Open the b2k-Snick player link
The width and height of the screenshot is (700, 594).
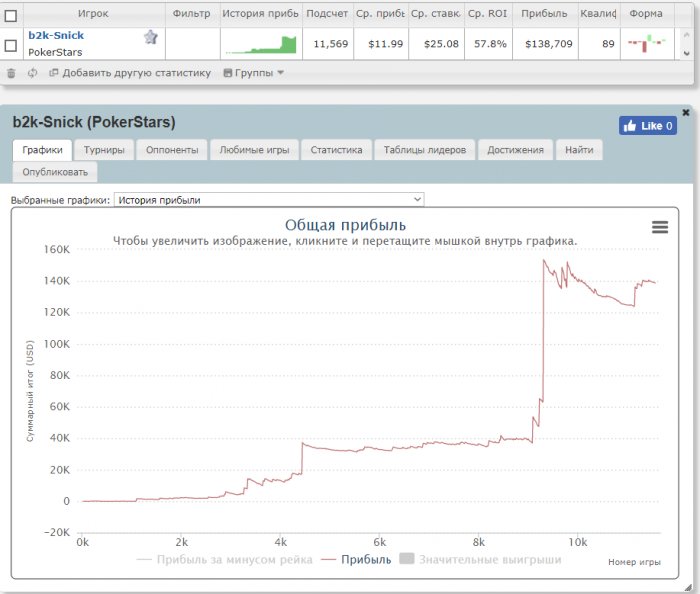[x=56, y=35]
